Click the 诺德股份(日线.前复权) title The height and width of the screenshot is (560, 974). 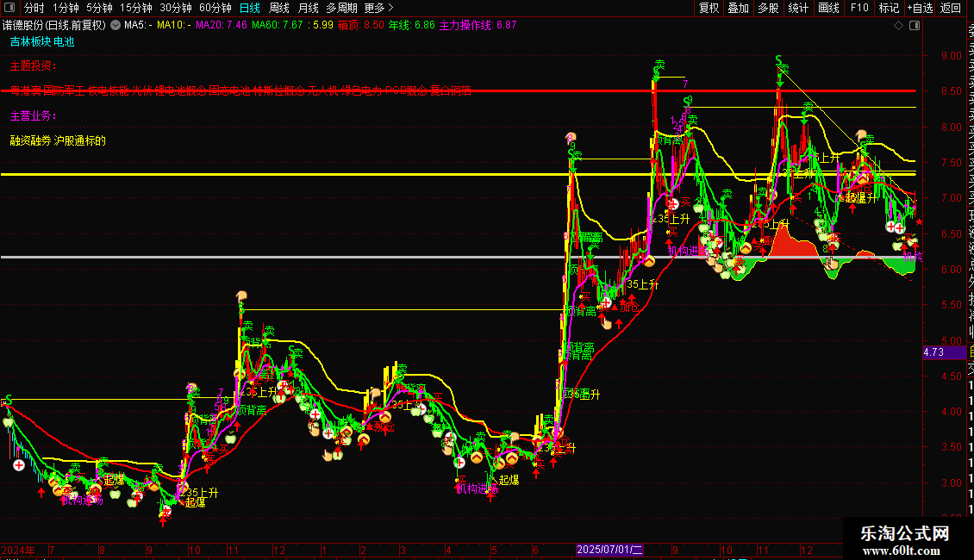[x=54, y=26]
